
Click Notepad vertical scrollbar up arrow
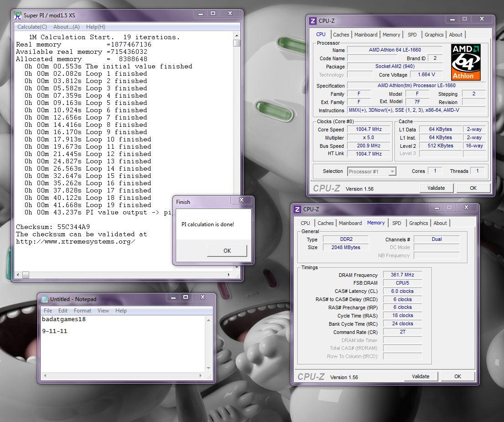pos(208,320)
